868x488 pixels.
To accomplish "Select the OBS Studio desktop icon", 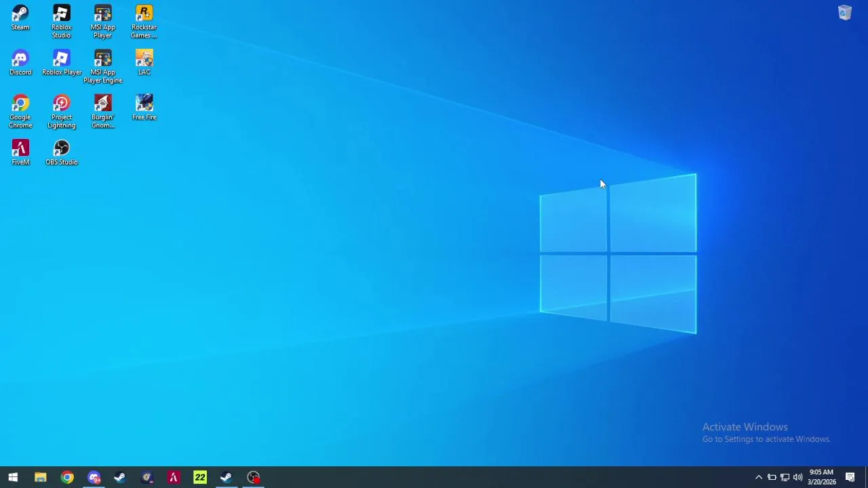I will coord(61,152).
